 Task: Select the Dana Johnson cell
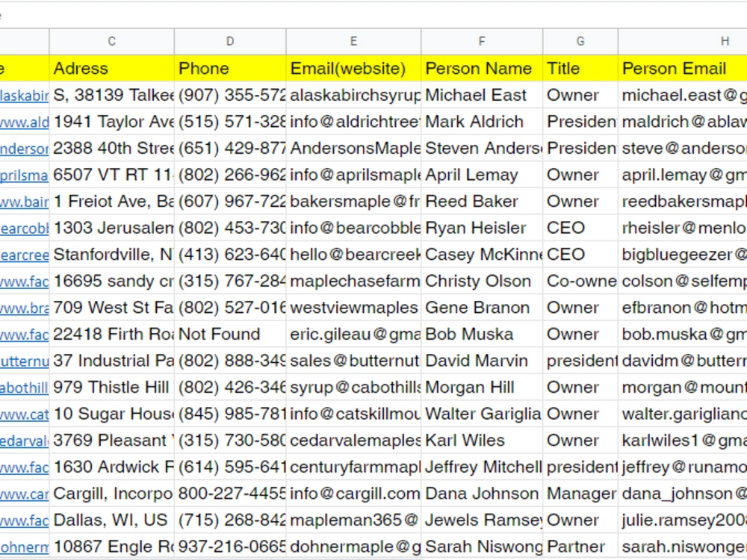point(482,494)
